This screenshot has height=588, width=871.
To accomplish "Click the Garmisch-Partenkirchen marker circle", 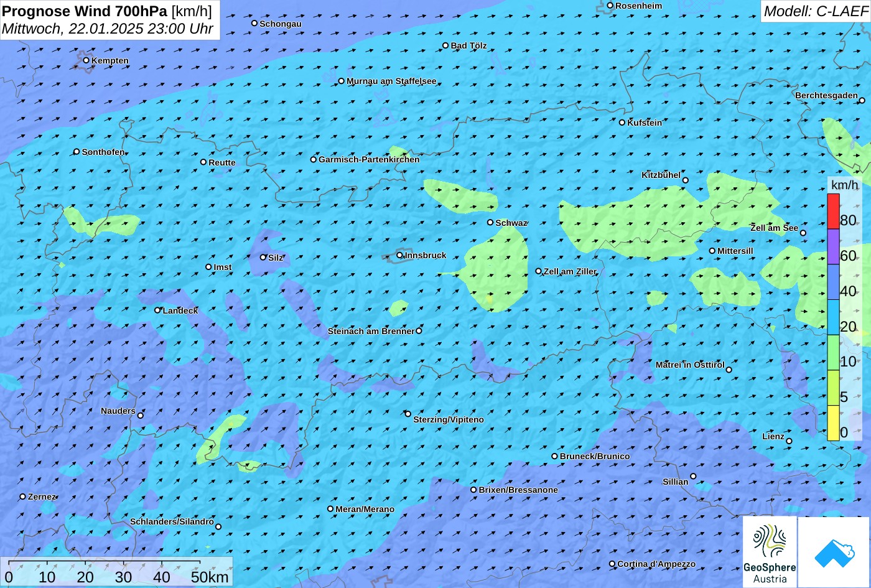I will click(x=314, y=159).
